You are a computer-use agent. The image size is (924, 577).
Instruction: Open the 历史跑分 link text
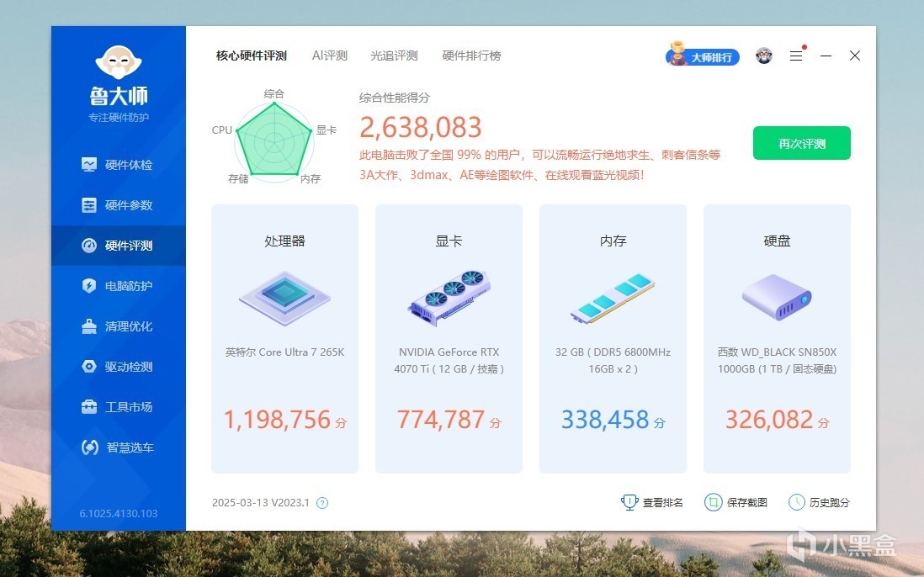click(x=829, y=503)
